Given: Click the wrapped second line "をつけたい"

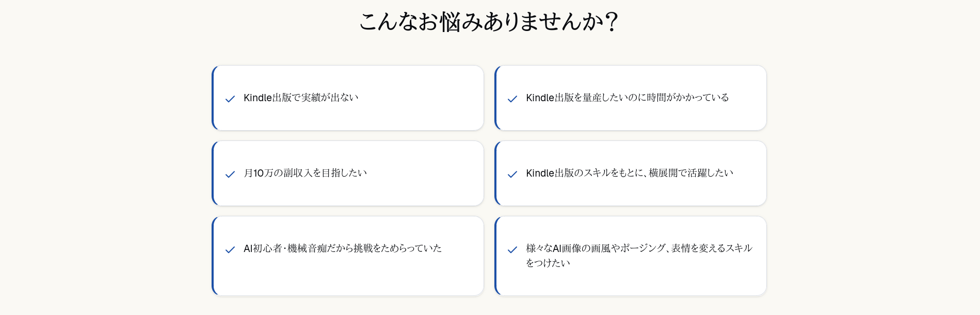Looking at the screenshot, I should (x=548, y=263).
